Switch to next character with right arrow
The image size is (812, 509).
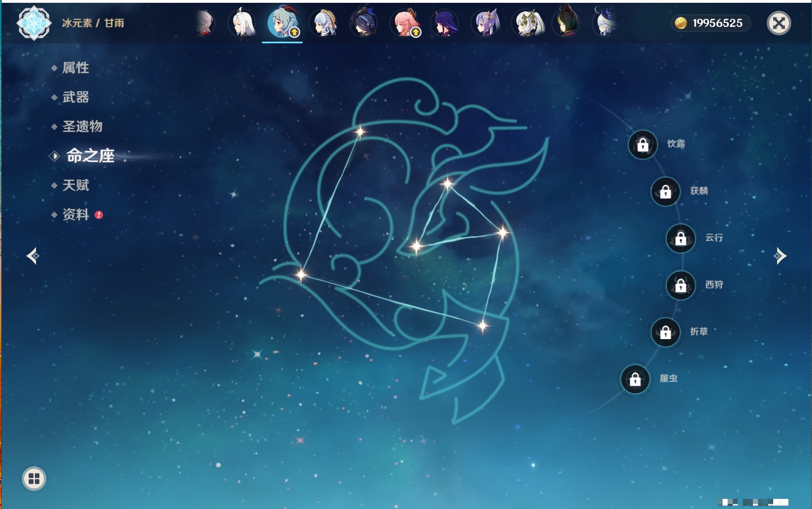pyautogui.click(x=780, y=256)
